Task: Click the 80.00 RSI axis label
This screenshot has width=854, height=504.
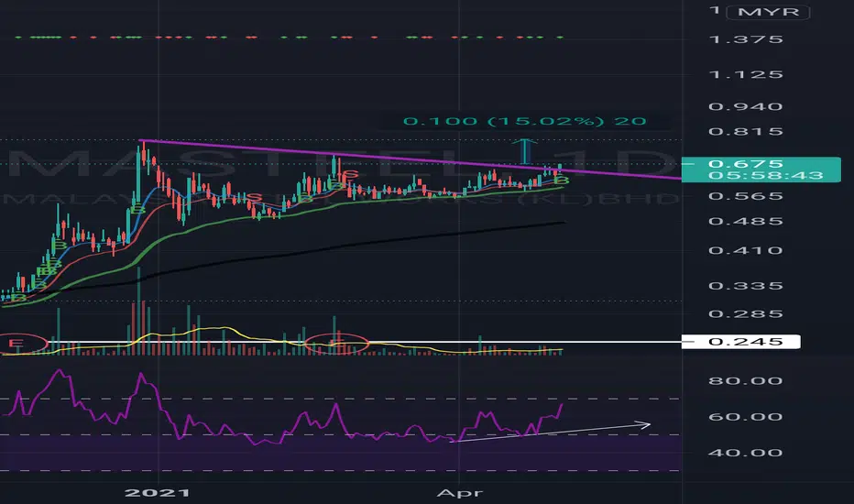Action: [x=746, y=380]
